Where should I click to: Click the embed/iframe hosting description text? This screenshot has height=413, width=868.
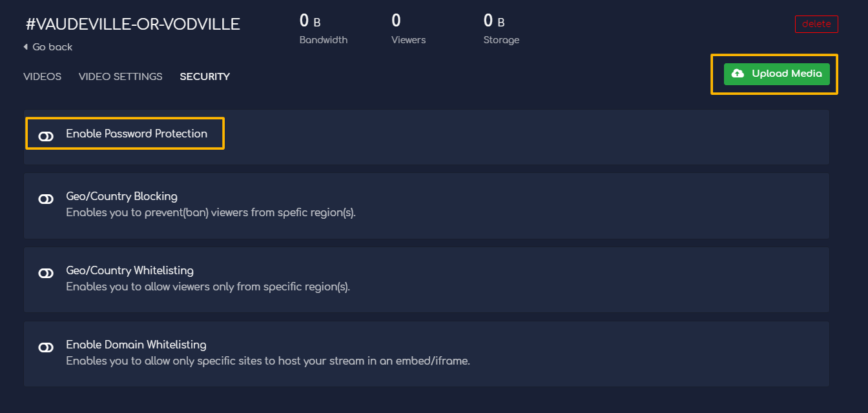(268, 361)
